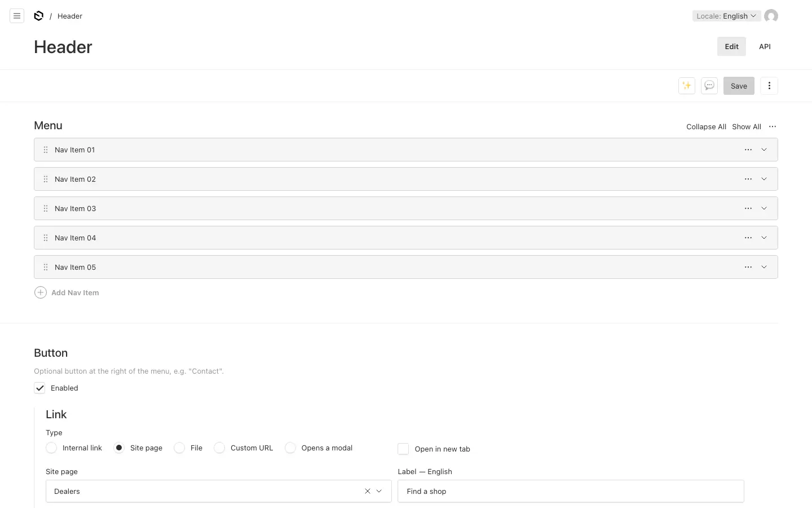Expand Nav Item 01 chevron

pyautogui.click(x=764, y=150)
